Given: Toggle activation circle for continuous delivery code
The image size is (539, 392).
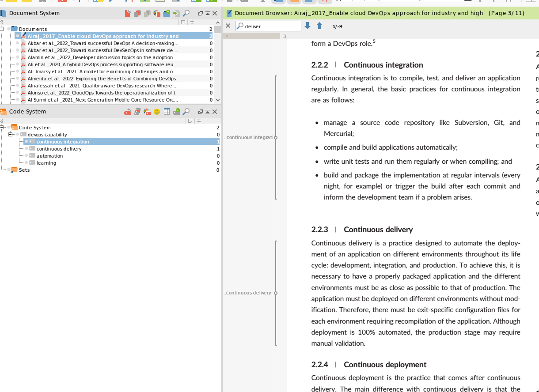Looking at the screenshot, I should click(x=27, y=149).
